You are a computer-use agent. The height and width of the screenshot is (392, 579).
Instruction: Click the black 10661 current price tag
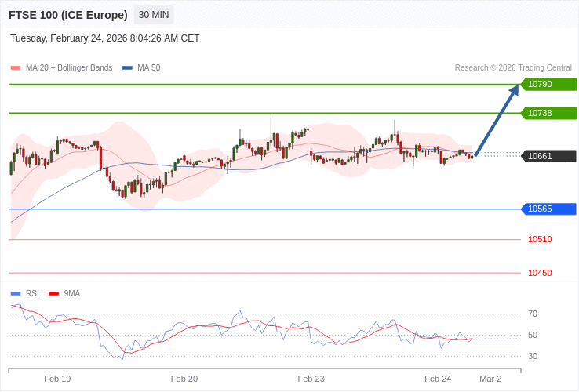click(548, 156)
